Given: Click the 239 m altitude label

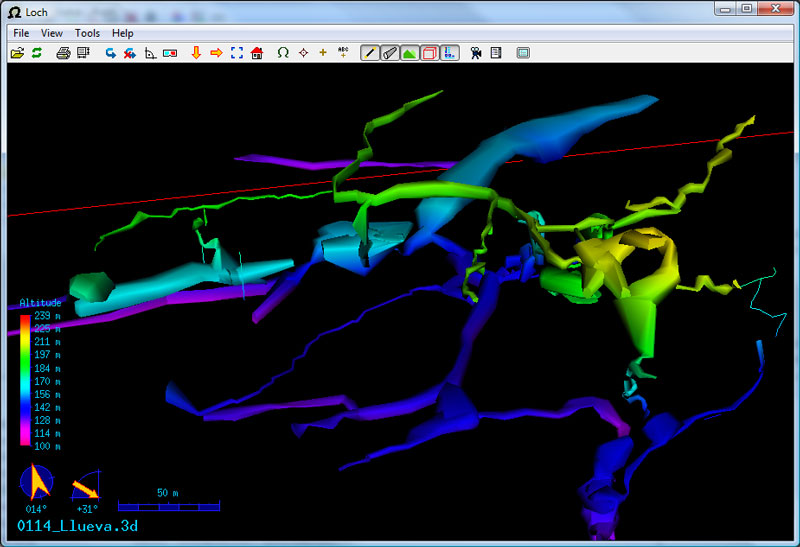Looking at the screenshot, I should (x=47, y=316).
